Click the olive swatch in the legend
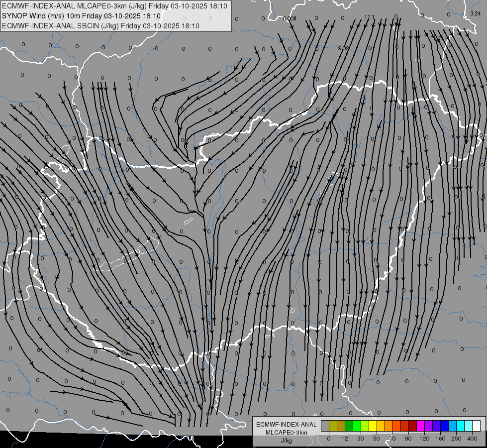The image size is (487, 448). pos(333,426)
